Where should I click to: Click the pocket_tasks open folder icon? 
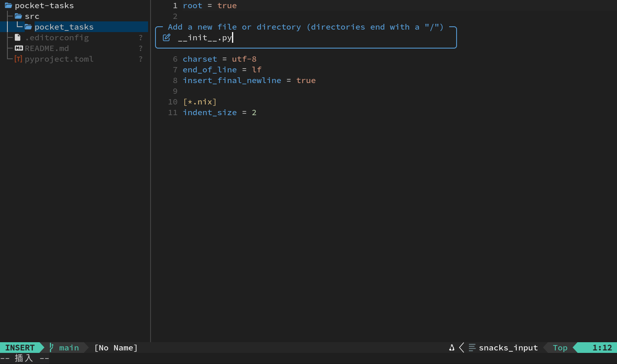click(28, 27)
